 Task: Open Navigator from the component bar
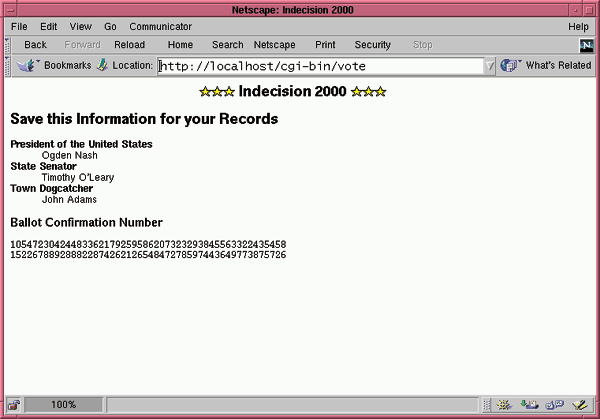(502, 405)
